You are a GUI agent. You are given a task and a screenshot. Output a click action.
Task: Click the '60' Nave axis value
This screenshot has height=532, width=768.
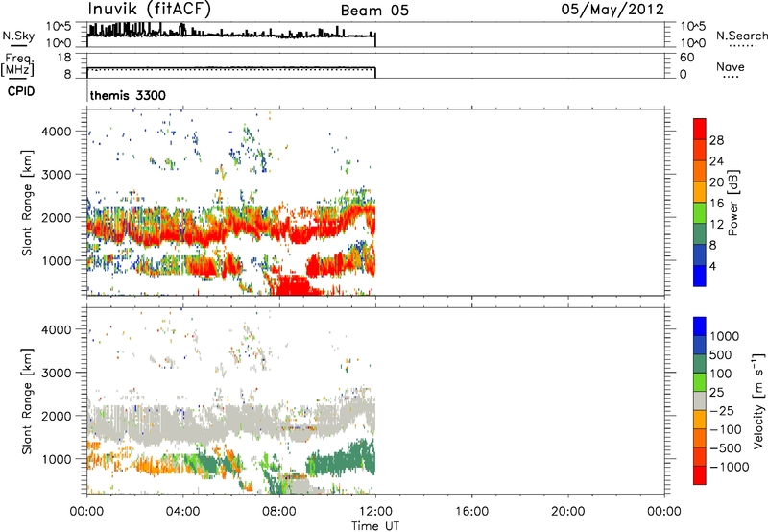click(x=686, y=58)
